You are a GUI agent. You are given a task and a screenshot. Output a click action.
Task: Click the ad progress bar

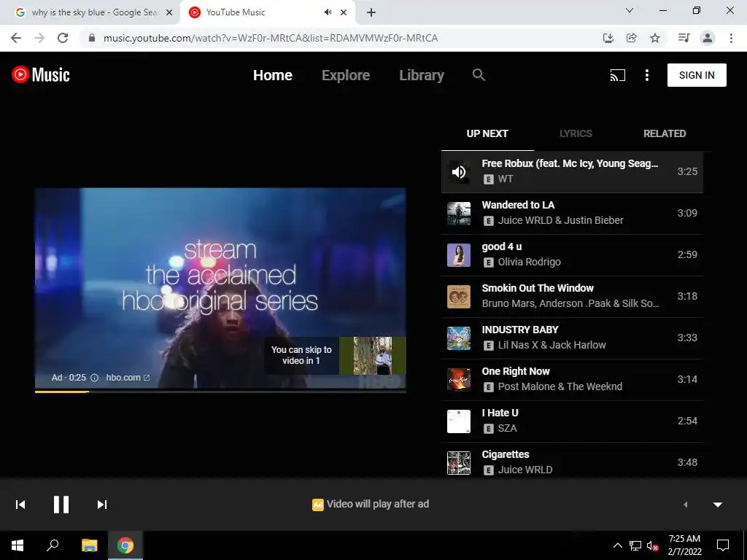pos(220,392)
